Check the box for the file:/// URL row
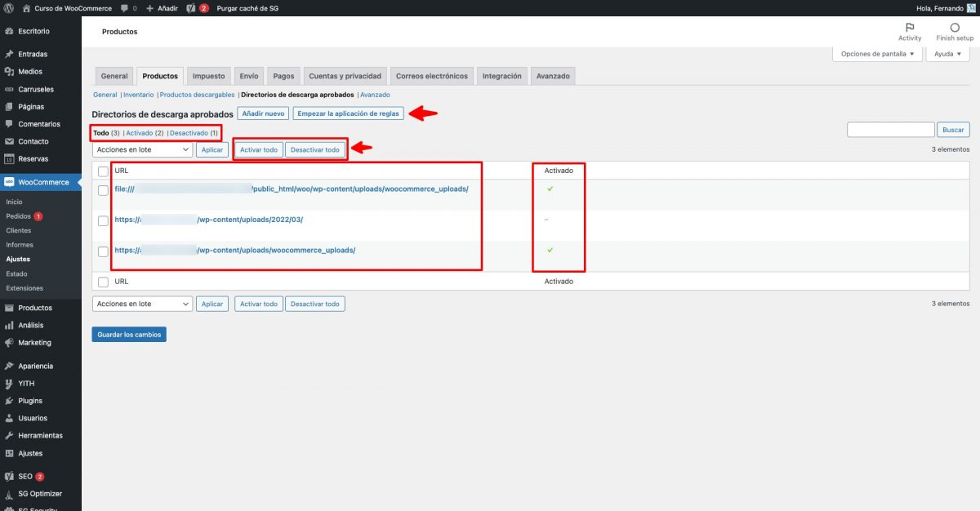The image size is (980, 511). (103, 189)
